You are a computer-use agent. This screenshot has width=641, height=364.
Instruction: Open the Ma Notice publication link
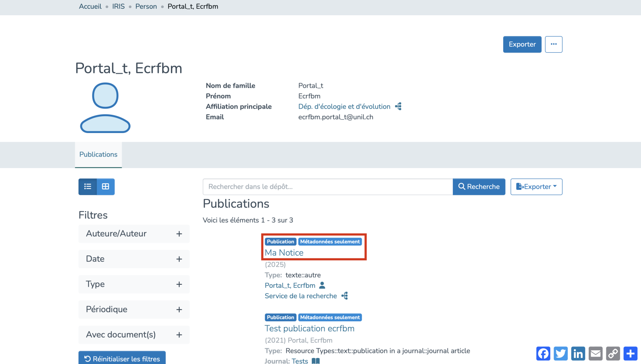click(x=284, y=253)
